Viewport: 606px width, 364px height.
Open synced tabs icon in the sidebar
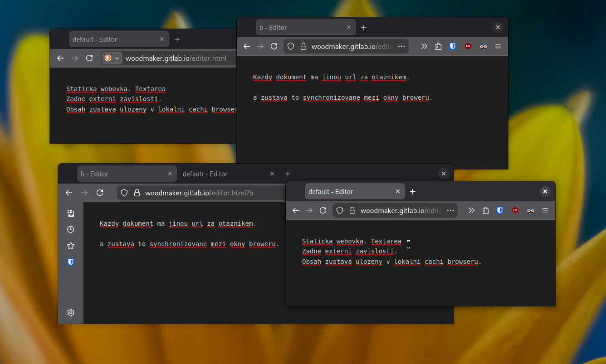point(71,213)
